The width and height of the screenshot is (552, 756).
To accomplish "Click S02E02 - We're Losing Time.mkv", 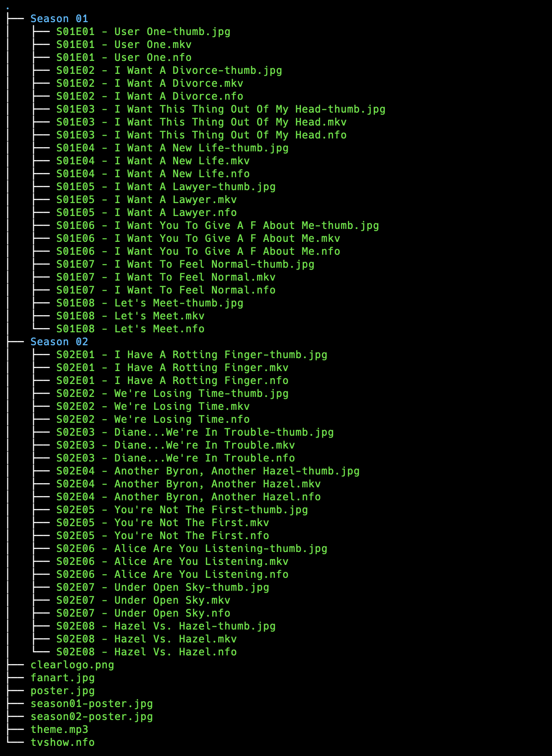I will pos(153,407).
